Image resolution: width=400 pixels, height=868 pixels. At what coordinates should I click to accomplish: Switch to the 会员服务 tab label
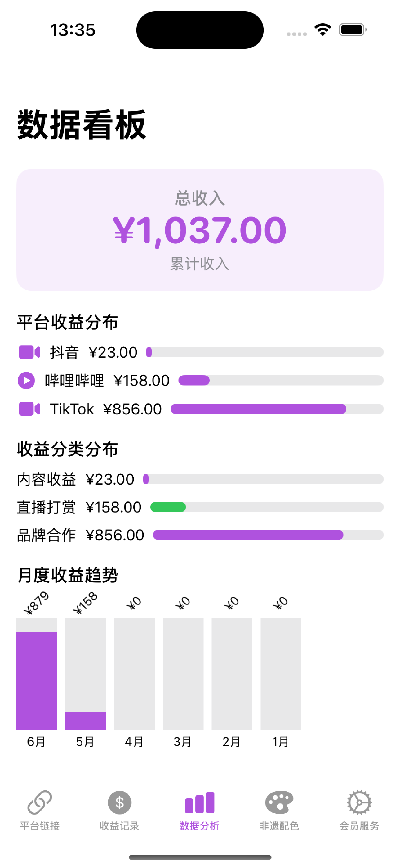pos(359,825)
